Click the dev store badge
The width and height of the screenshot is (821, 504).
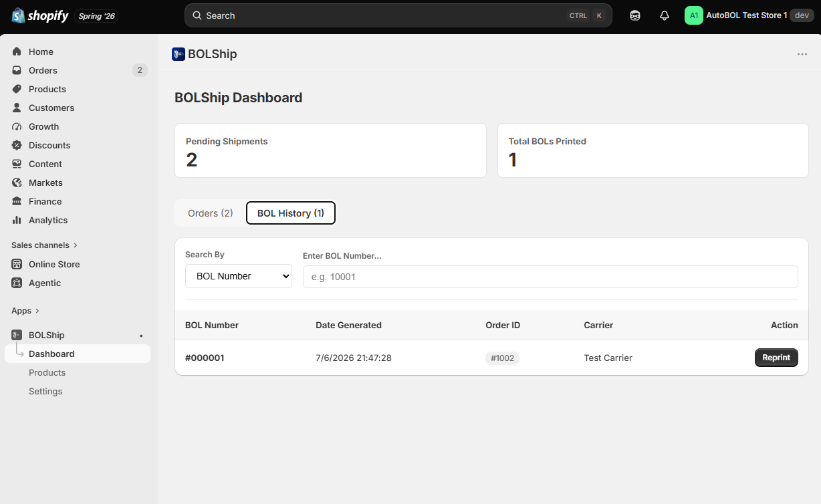[x=802, y=15]
